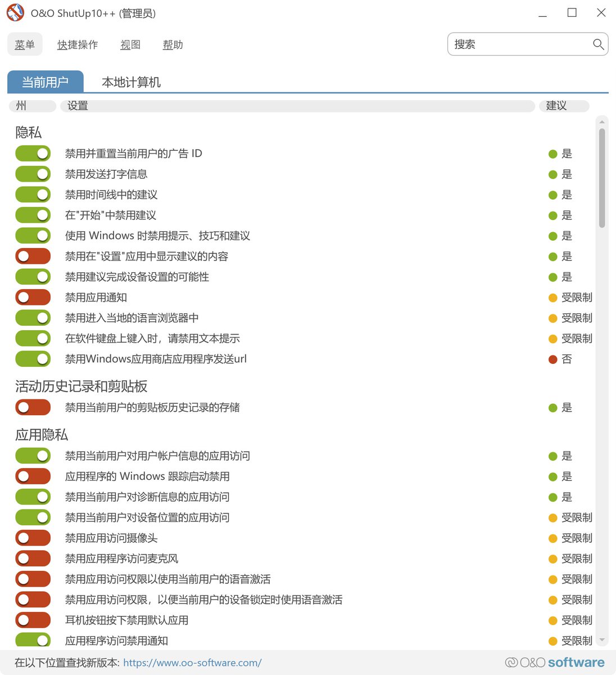Enable 禁用应用程序访问麦克风 switch

(x=33, y=559)
